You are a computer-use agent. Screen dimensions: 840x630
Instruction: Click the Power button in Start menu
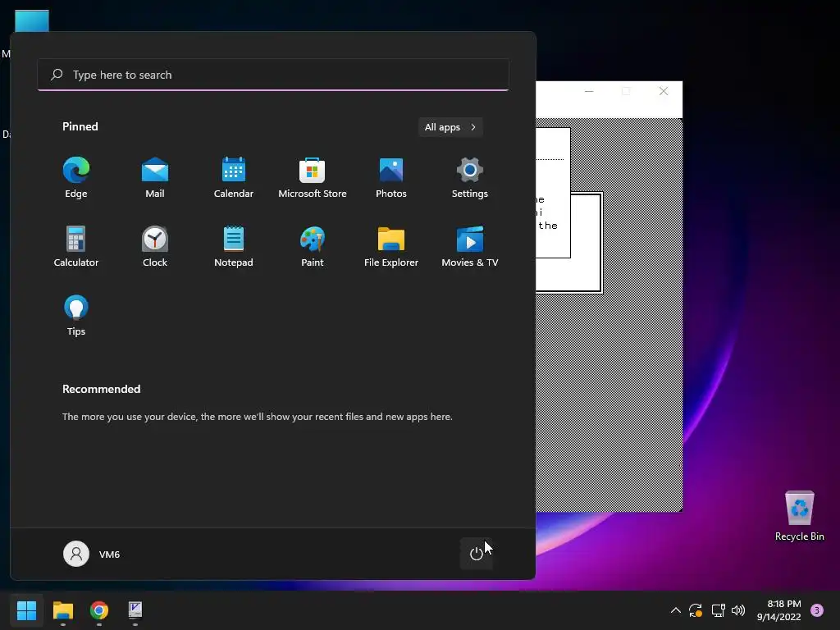tap(477, 554)
